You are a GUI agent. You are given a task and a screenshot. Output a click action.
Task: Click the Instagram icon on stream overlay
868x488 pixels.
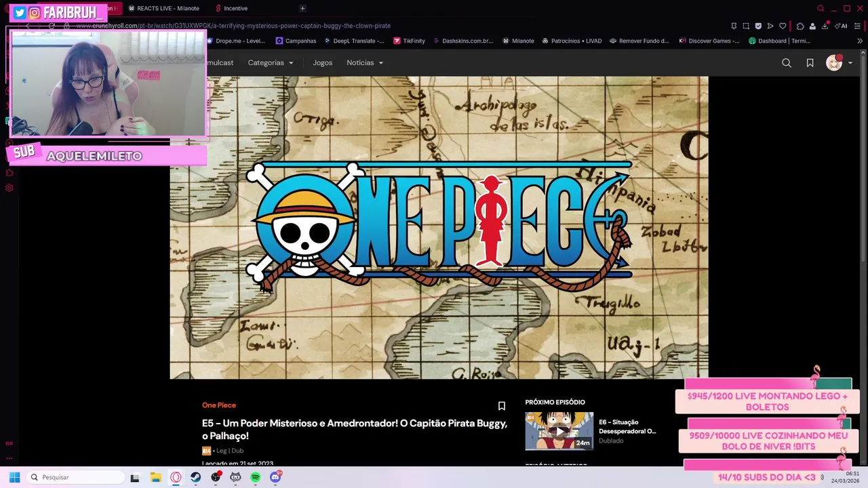click(35, 13)
